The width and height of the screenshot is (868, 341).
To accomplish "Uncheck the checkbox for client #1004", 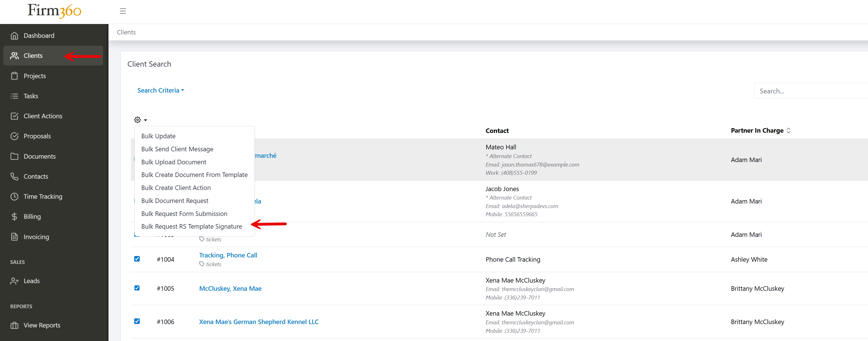I will pyautogui.click(x=137, y=259).
